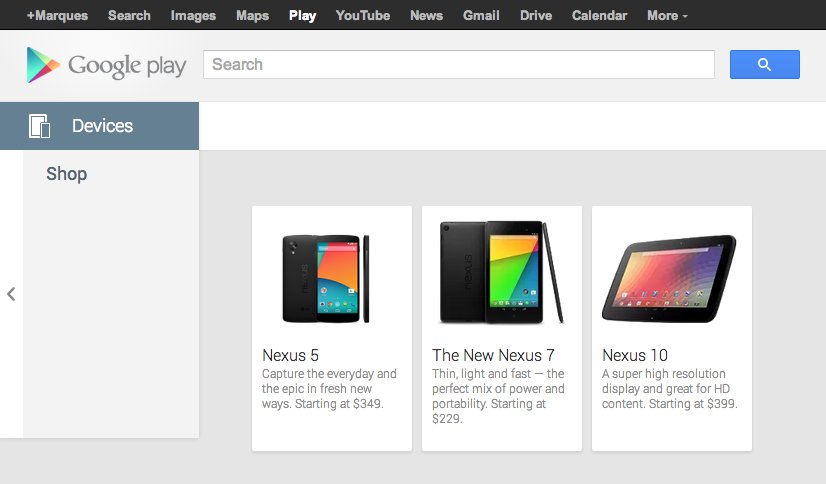Open News in top navigation bar
The image size is (826, 484).
[426, 15]
